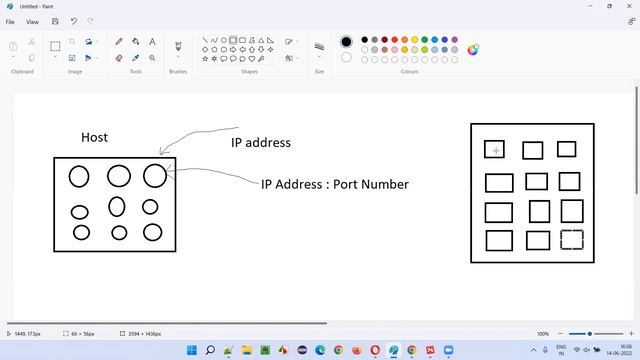Select Colour 1 black foreground swatch
The image size is (640, 360).
pyautogui.click(x=346, y=41)
